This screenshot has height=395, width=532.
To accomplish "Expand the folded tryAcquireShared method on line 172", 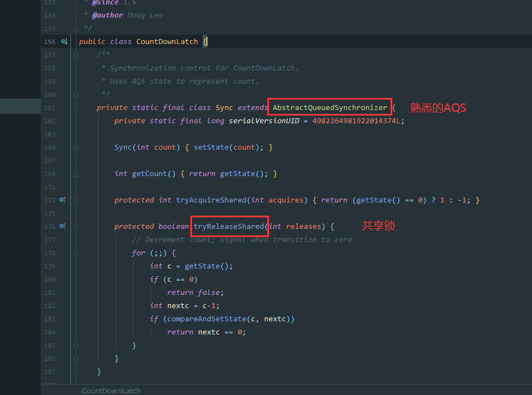I will pyautogui.click(x=76, y=200).
